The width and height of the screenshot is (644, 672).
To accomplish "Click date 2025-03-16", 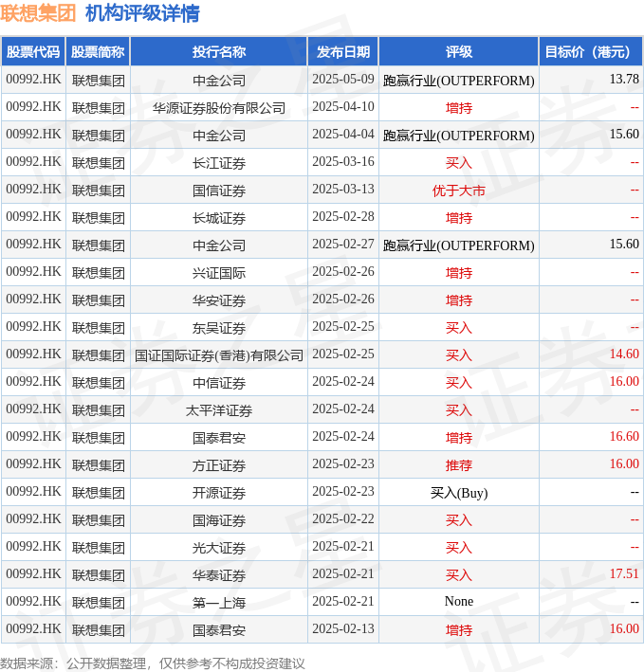I will point(343,161).
